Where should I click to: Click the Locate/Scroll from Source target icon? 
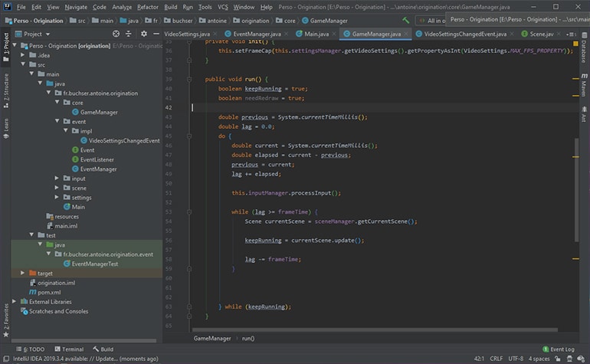click(x=116, y=34)
